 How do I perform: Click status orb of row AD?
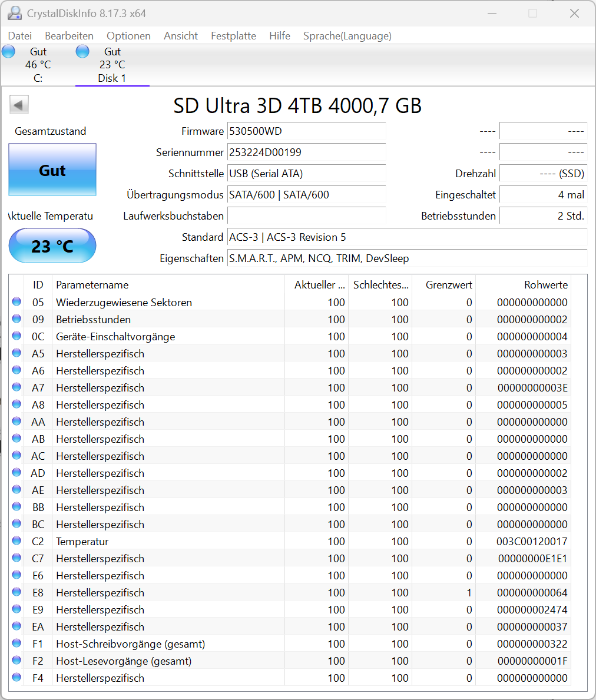16,472
